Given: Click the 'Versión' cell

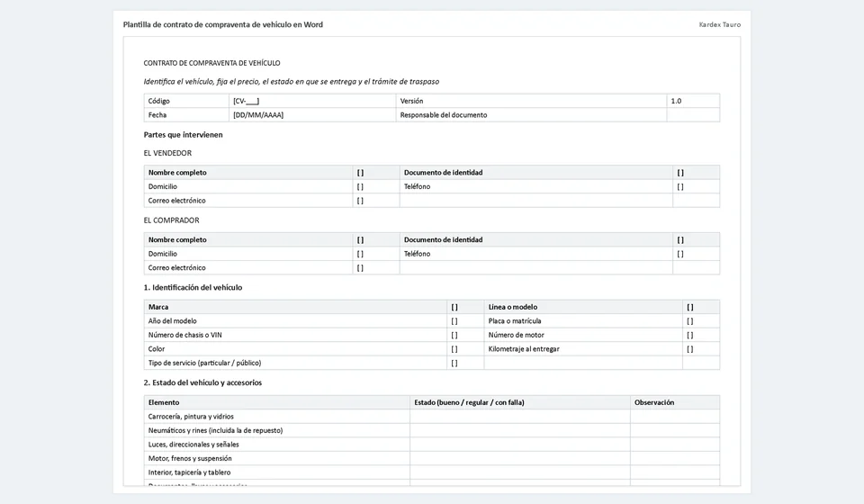Looking at the screenshot, I should [531, 101].
